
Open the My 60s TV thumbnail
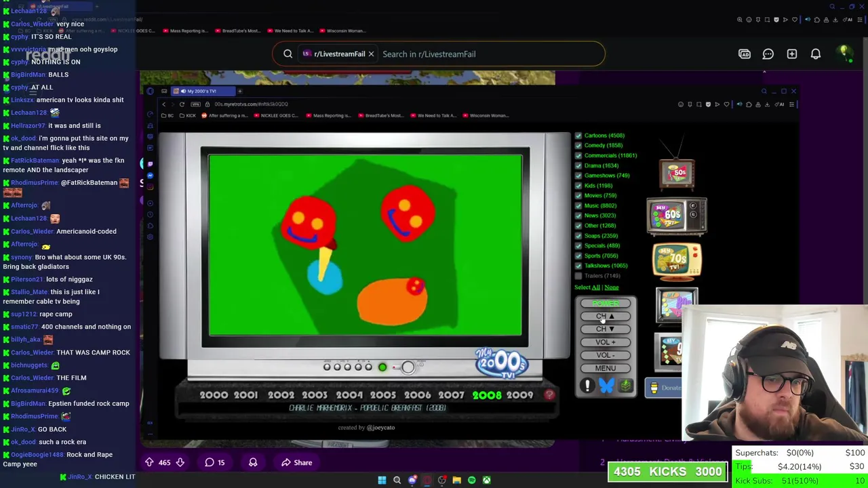[677, 217]
